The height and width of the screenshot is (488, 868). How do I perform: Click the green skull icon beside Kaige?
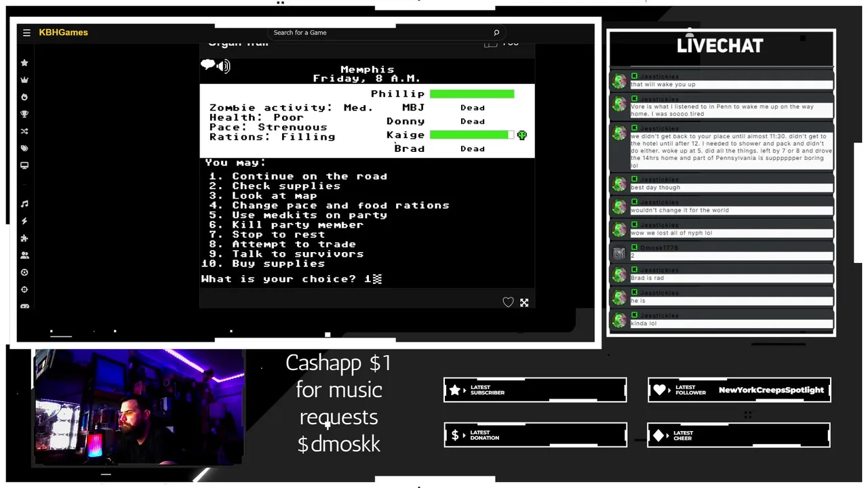(x=522, y=135)
